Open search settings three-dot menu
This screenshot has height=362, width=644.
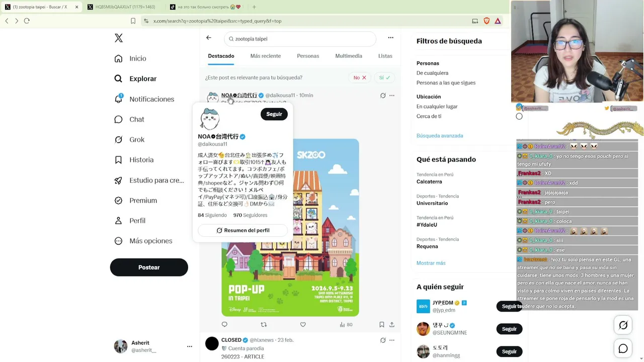390,38
